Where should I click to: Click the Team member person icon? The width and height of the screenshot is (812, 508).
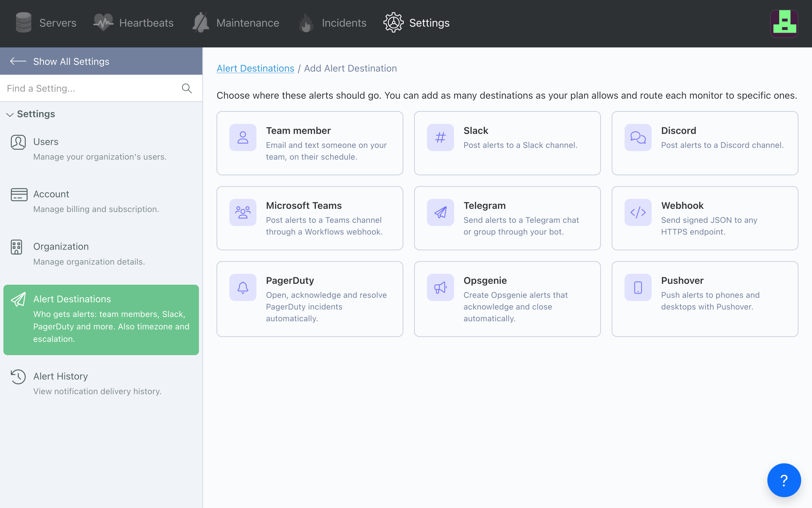[x=243, y=137]
